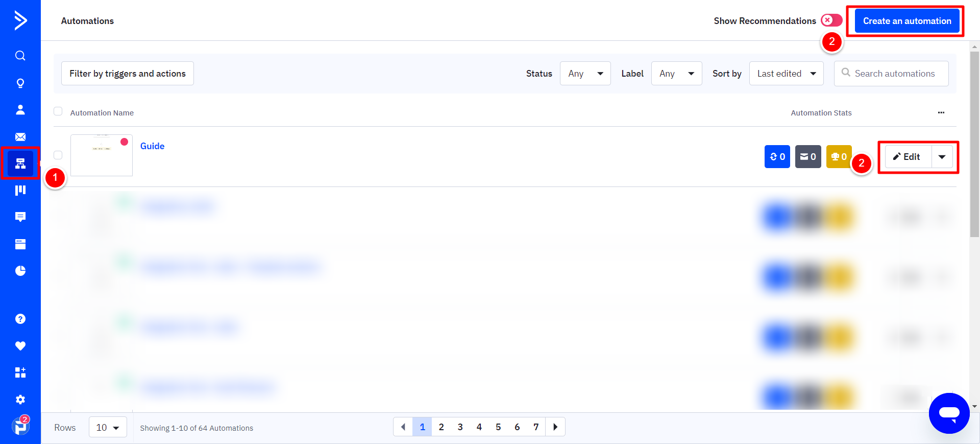Toggle Show Recommendations switch
Viewport: 980px width, 444px height.
tap(831, 20)
